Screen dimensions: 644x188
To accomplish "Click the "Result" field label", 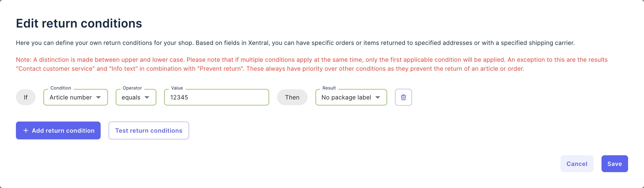I will [329, 88].
